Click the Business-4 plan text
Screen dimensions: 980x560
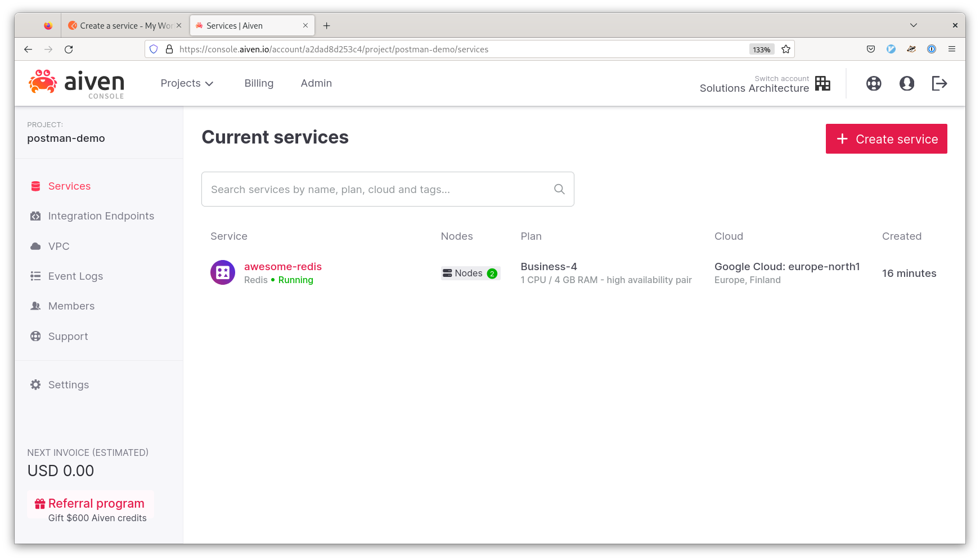click(x=549, y=267)
